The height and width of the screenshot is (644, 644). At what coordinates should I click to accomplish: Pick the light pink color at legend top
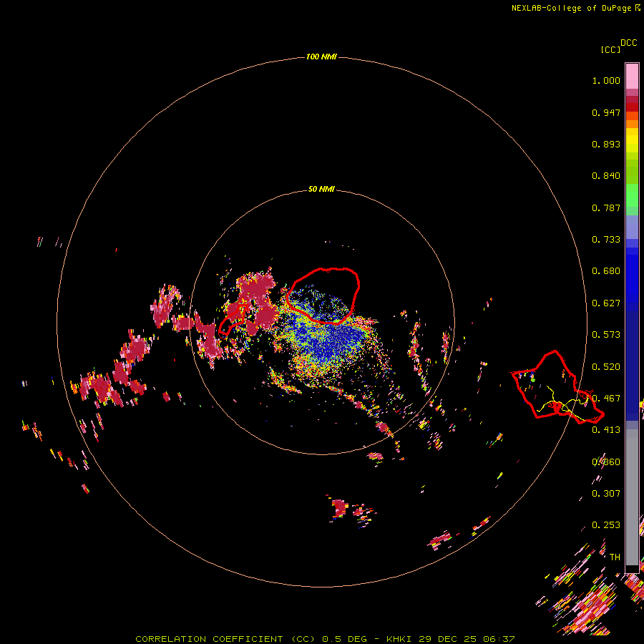[632, 76]
